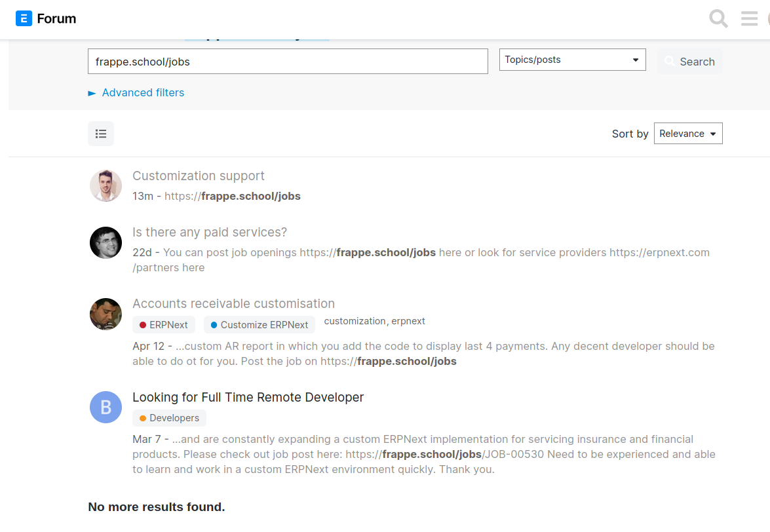This screenshot has width=770, height=532.
Task: Open the Sort by Relevance dropdown
Action: coord(688,134)
